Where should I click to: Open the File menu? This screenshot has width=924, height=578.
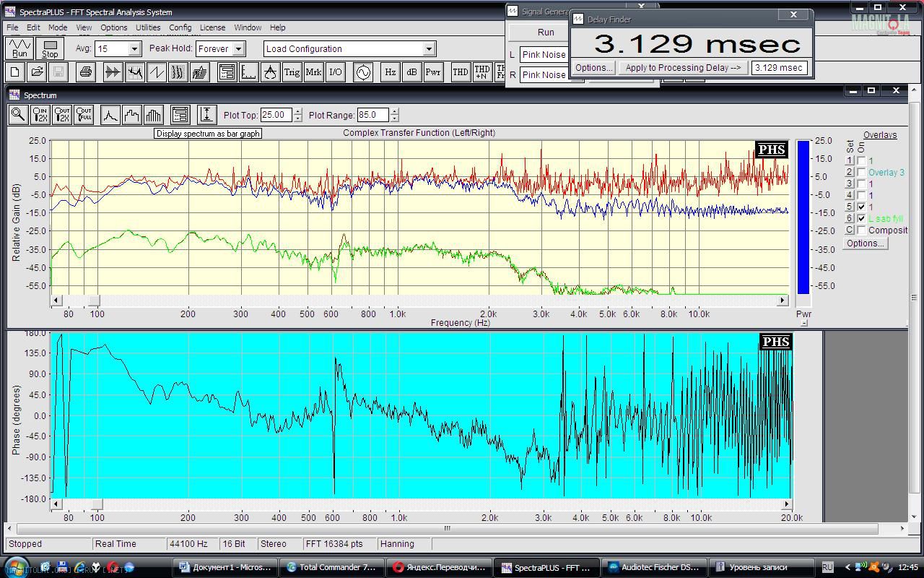point(12,27)
